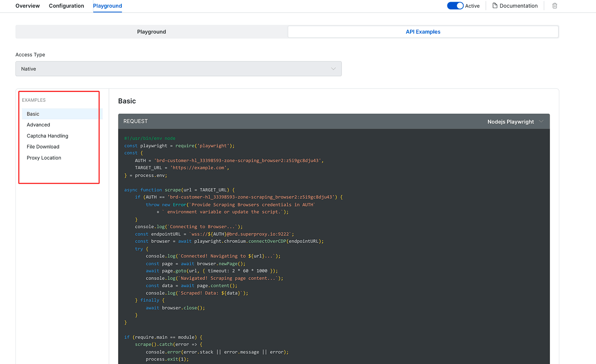Select the top Playground tab
Viewport: 596px width, 364px height.
(x=107, y=6)
